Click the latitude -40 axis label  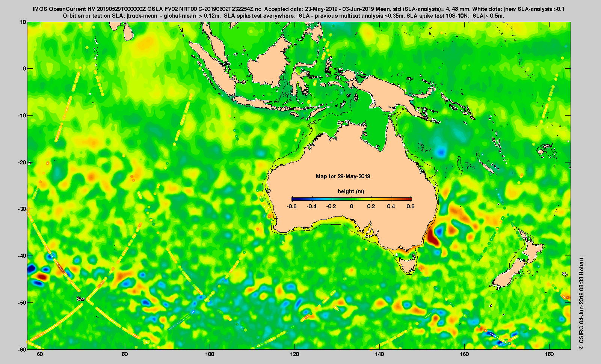coord(22,256)
